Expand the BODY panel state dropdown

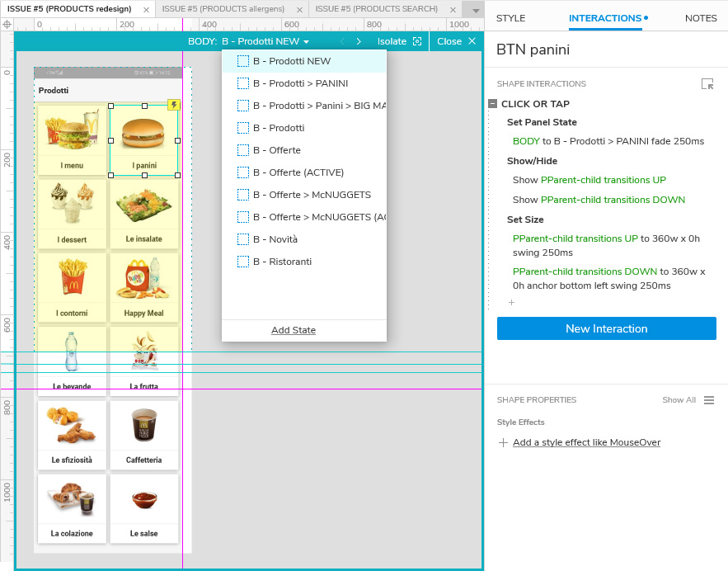[306, 42]
